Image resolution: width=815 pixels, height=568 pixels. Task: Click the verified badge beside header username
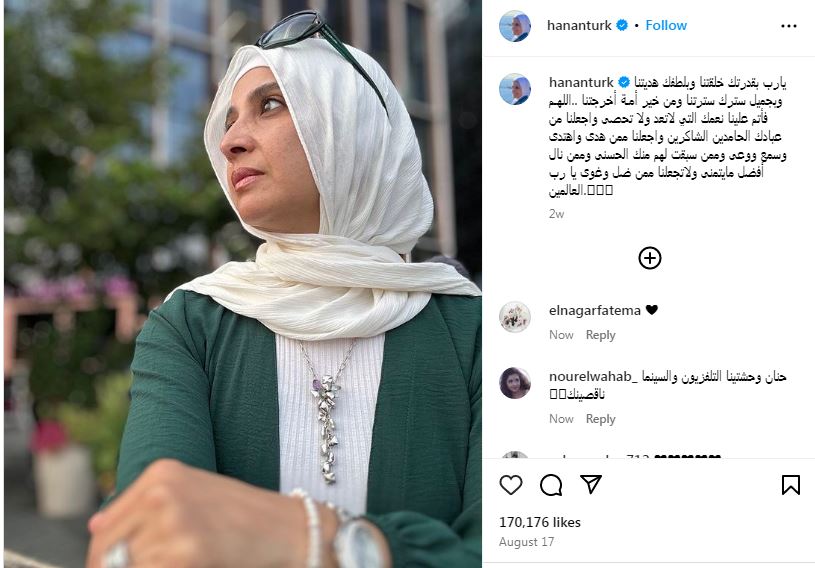622,25
